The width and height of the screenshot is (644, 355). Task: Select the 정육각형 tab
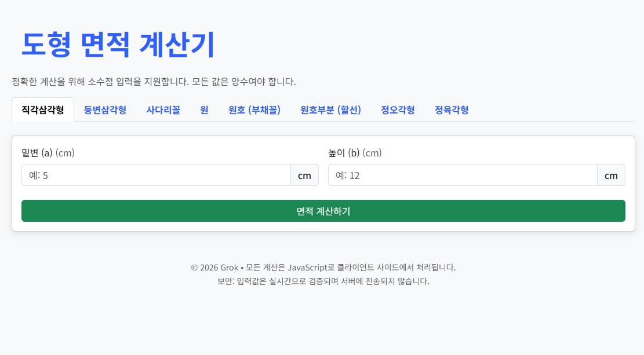(452, 110)
